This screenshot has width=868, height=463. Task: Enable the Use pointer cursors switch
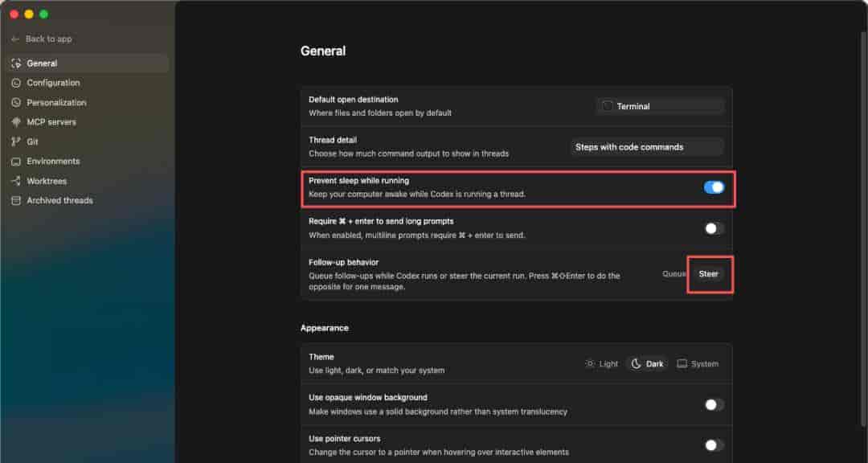[x=714, y=445]
